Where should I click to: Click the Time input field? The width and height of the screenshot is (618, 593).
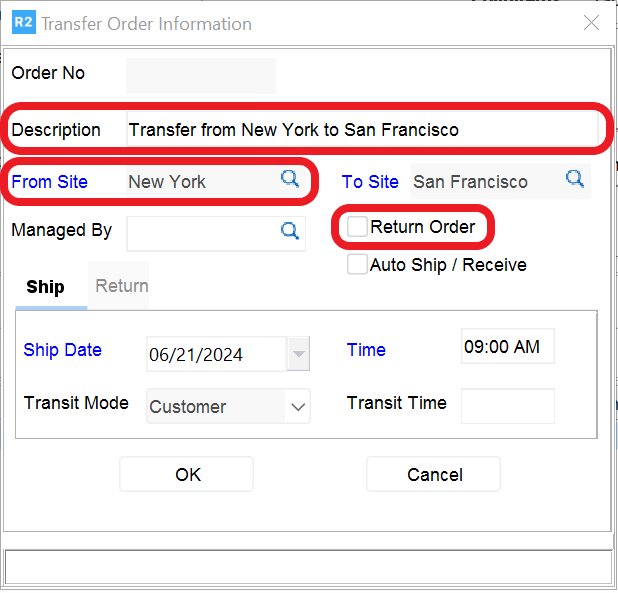pyautogui.click(x=507, y=347)
